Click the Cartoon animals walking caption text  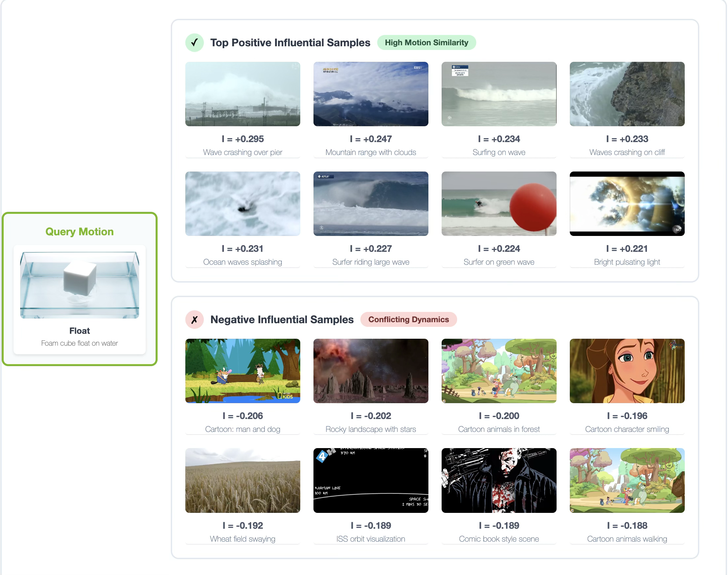click(627, 539)
